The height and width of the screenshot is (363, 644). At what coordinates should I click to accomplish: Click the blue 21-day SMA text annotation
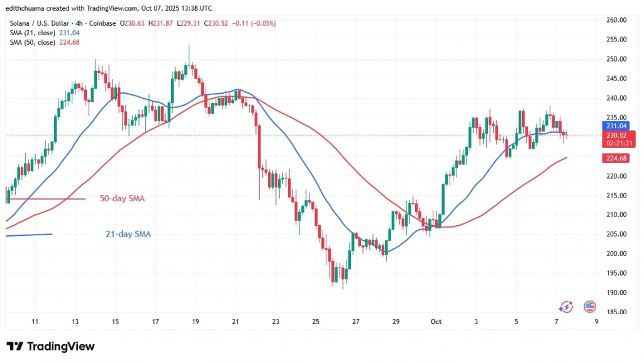[x=128, y=234]
